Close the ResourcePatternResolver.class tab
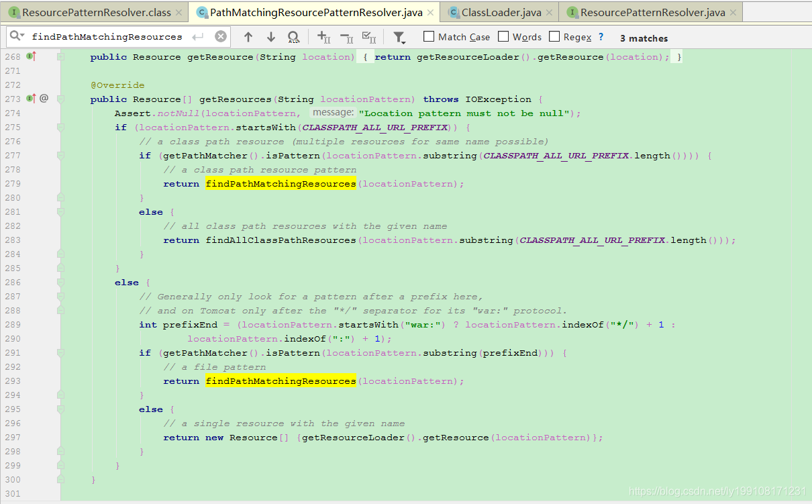 [179, 12]
